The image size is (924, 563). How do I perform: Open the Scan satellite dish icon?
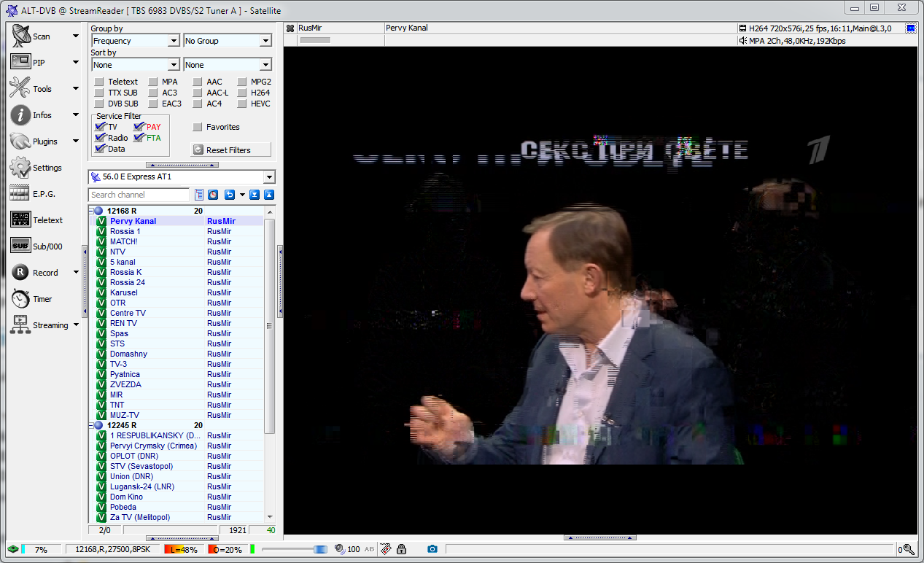click(20, 36)
